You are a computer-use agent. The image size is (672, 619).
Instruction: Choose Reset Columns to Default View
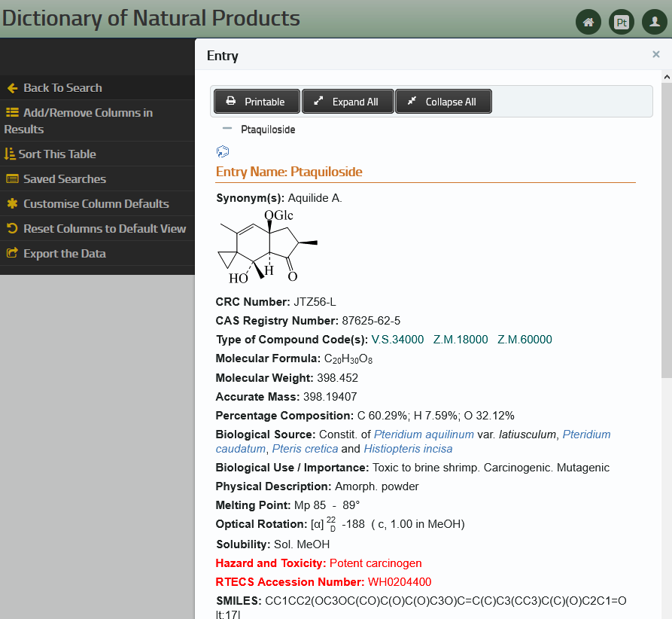click(x=97, y=229)
